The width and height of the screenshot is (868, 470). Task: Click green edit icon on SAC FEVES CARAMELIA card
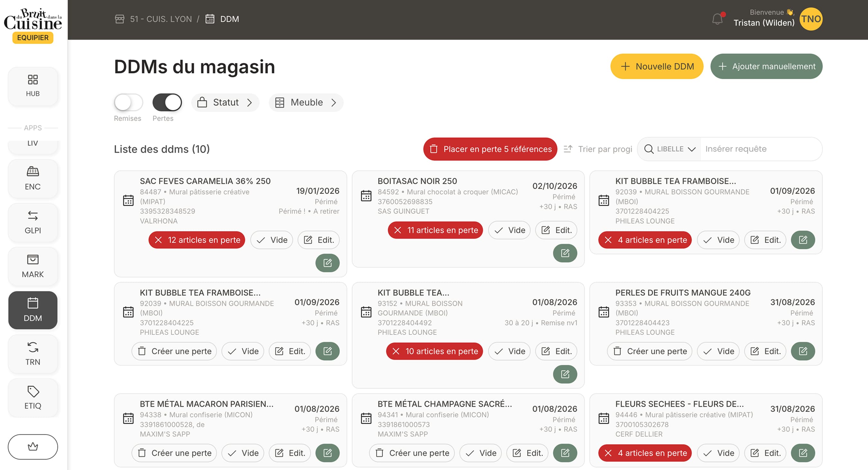click(x=327, y=262)
